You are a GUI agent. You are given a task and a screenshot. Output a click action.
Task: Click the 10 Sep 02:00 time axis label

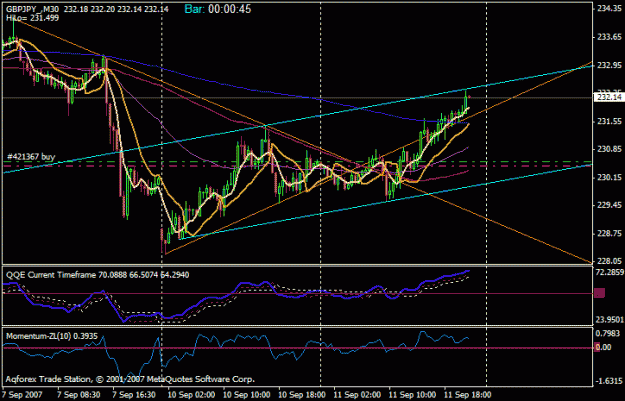191,395
